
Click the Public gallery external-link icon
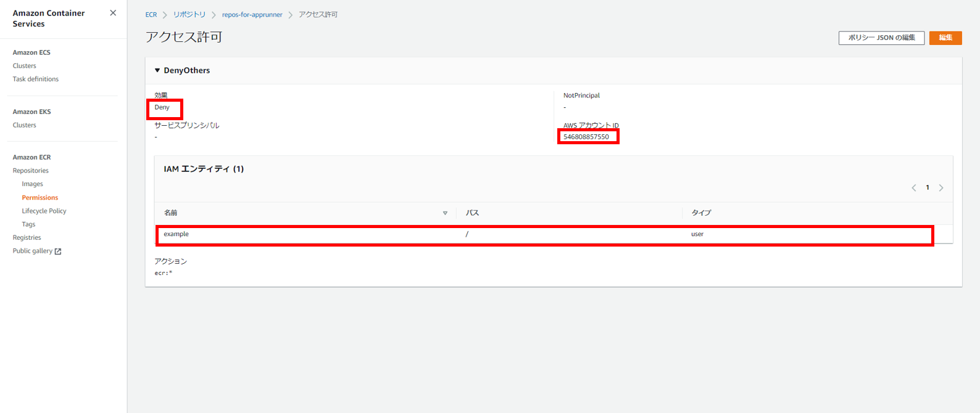(58, 251)
